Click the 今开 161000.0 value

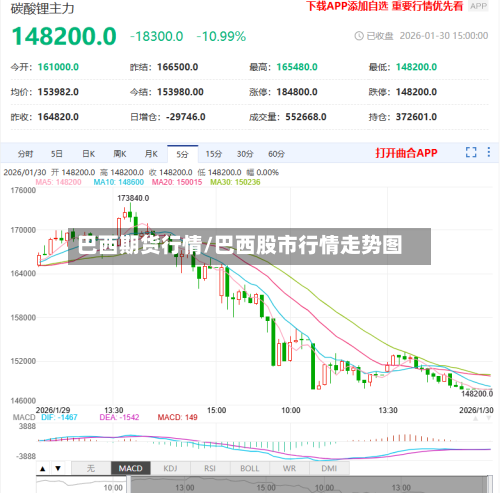coord(58,67)
